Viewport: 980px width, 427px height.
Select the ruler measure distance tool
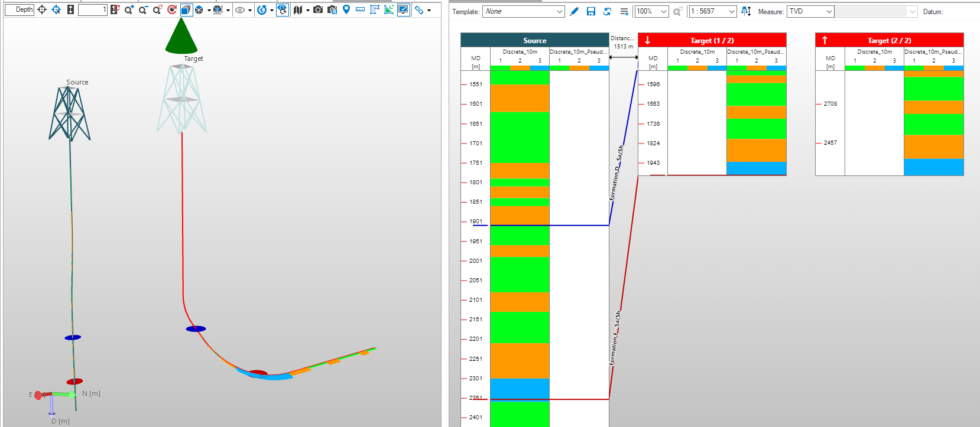click(x=360, y=9)
